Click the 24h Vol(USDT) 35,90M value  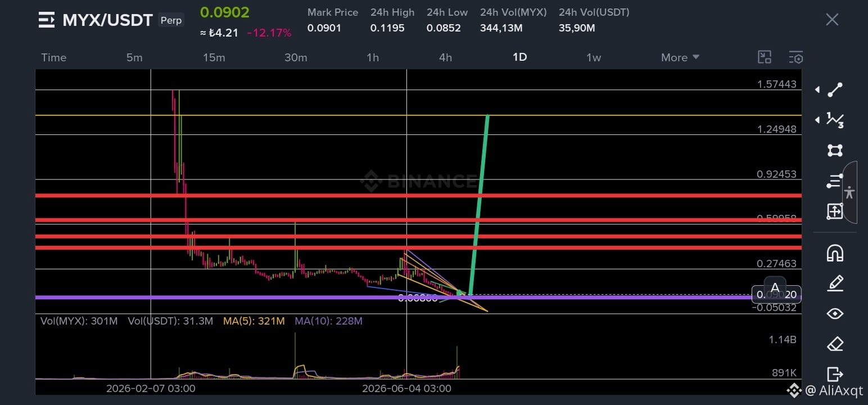(x=577, y=28)
